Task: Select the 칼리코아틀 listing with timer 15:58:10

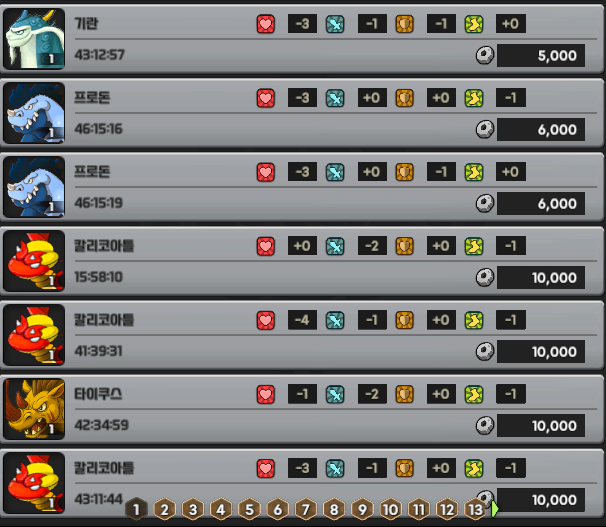Action: point(302,261)
